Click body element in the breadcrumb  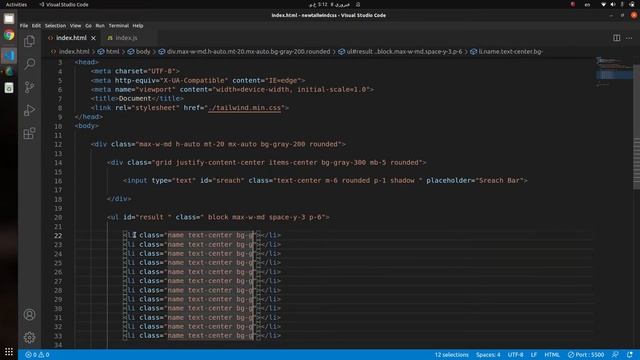tap(139, 52)
